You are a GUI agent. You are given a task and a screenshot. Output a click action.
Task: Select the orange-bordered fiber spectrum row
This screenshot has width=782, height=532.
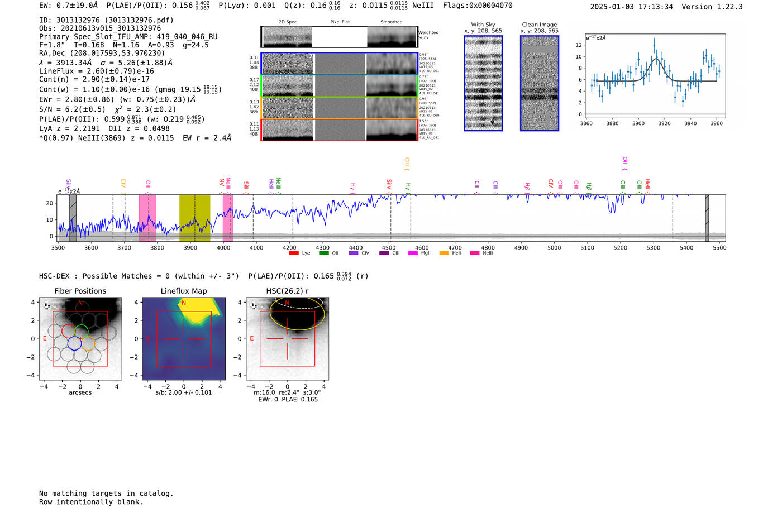(339, 108)
